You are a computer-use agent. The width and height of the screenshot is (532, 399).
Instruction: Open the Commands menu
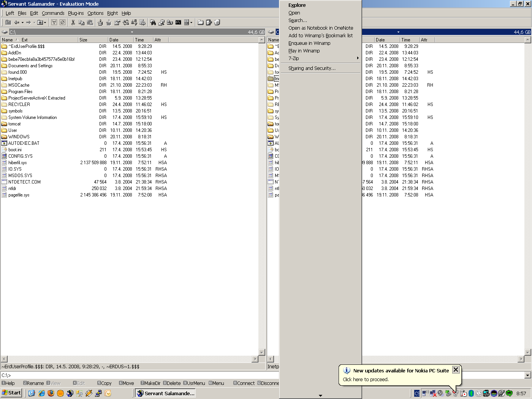coord(53,13)
